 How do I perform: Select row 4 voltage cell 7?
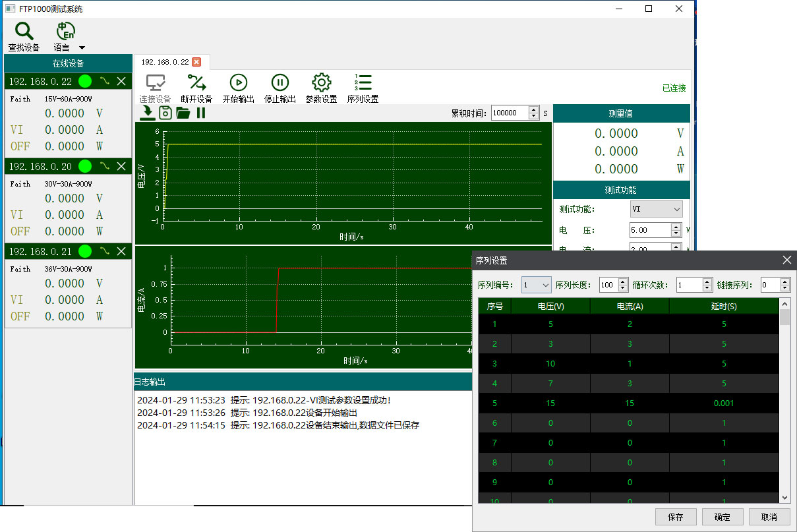(x=550, y=383)
